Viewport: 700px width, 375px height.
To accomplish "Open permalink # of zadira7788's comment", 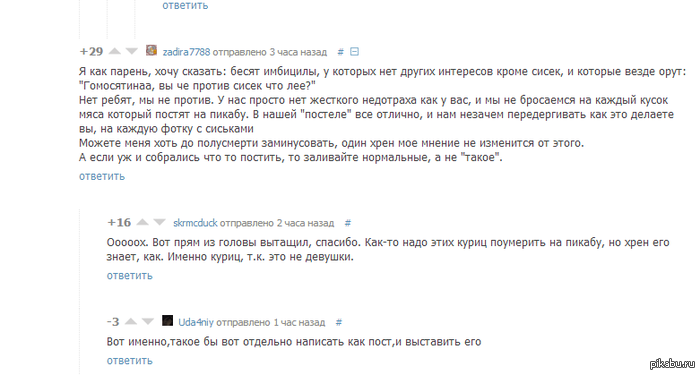I will click(x=341, y=52).
